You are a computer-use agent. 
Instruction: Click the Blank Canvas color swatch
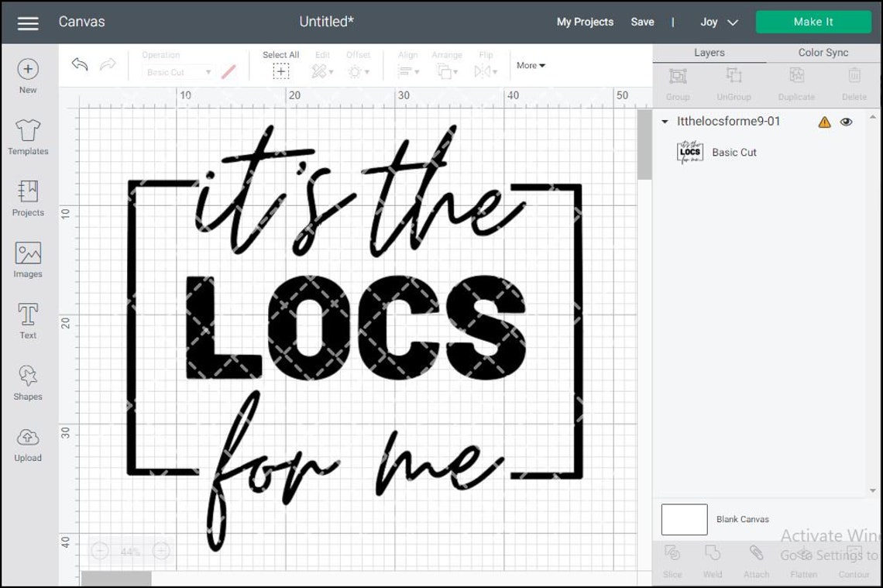[684, 519]
